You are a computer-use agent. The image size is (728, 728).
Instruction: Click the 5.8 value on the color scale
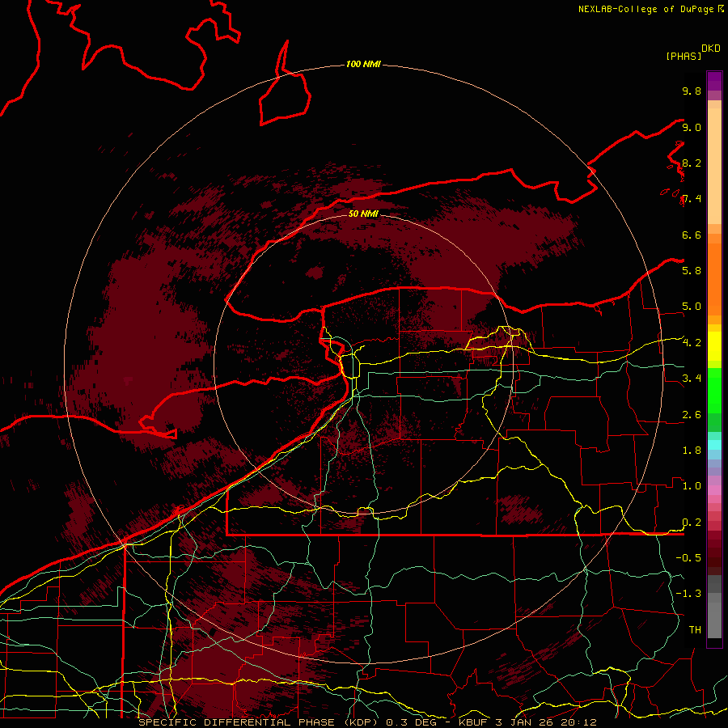coord(692,270)
